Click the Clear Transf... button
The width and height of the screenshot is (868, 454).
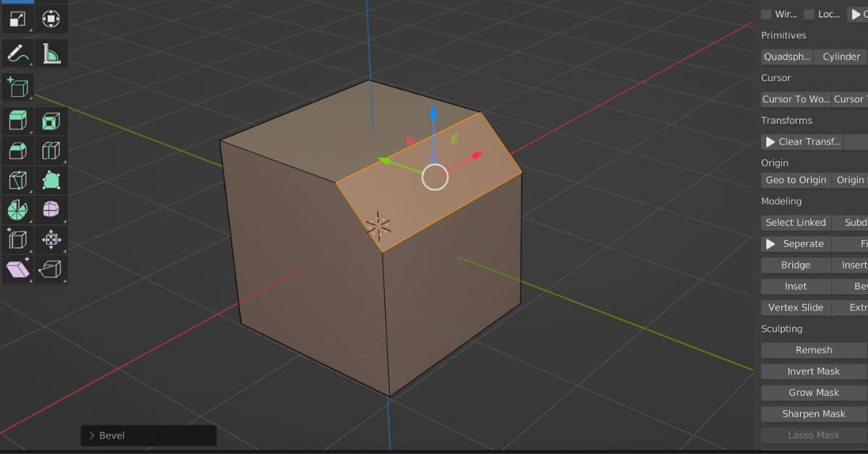pos(802,142)
